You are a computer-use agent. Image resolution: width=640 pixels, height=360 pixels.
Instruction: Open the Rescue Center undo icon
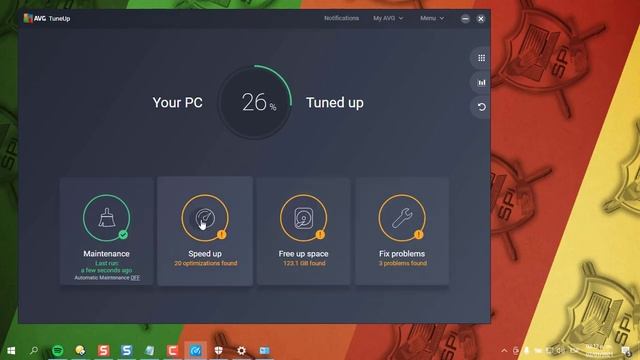click(482, 107)
